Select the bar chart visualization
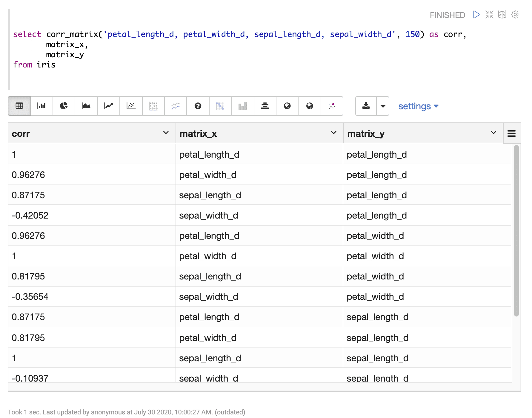The image size is (532, 418). click(42, 106)
